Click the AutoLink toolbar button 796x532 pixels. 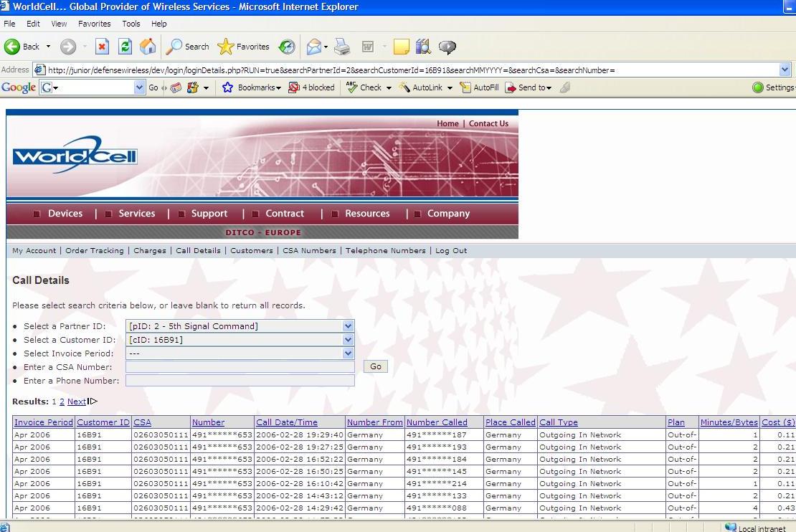tap(421, 87)
